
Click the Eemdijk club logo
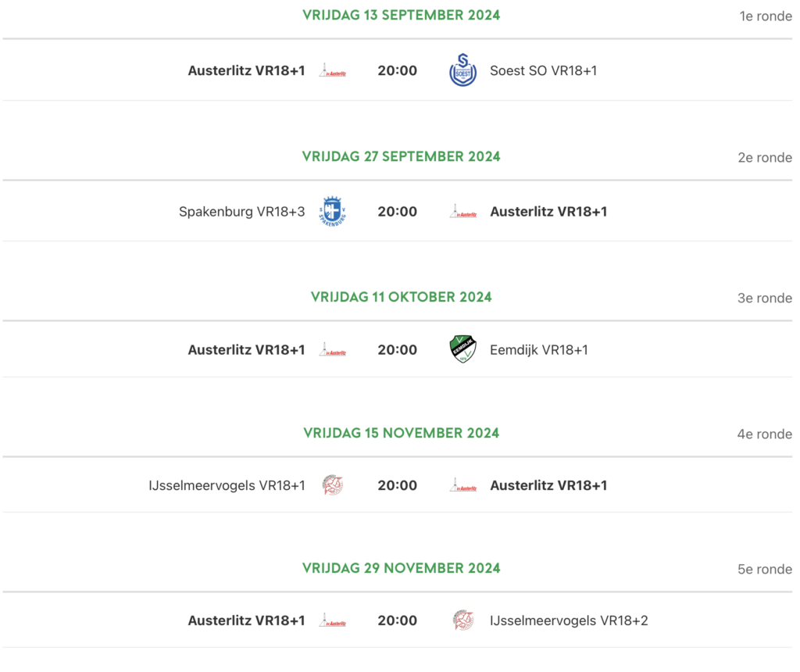pos(462,349)
